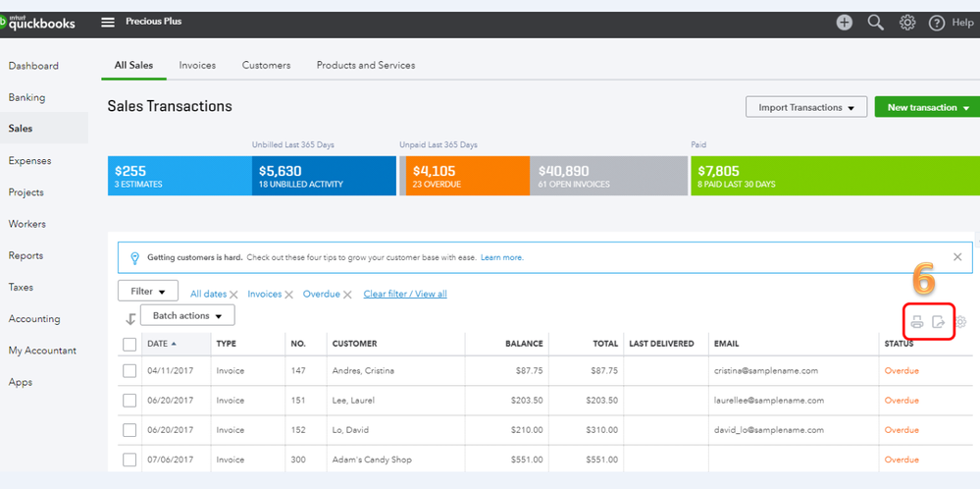
Task: Open the Adam's Candy Shop invoice row
Action: [x=545, y=460]
